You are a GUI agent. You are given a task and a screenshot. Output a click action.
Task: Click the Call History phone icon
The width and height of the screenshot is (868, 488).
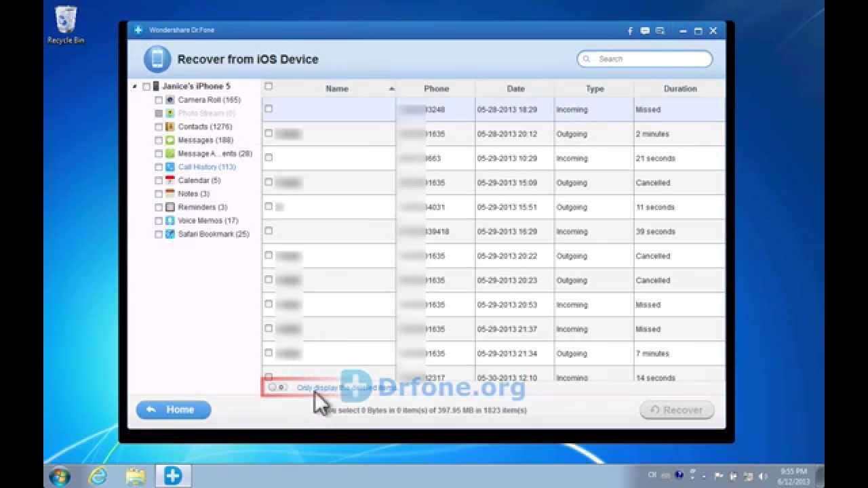(x=170, y=167)
